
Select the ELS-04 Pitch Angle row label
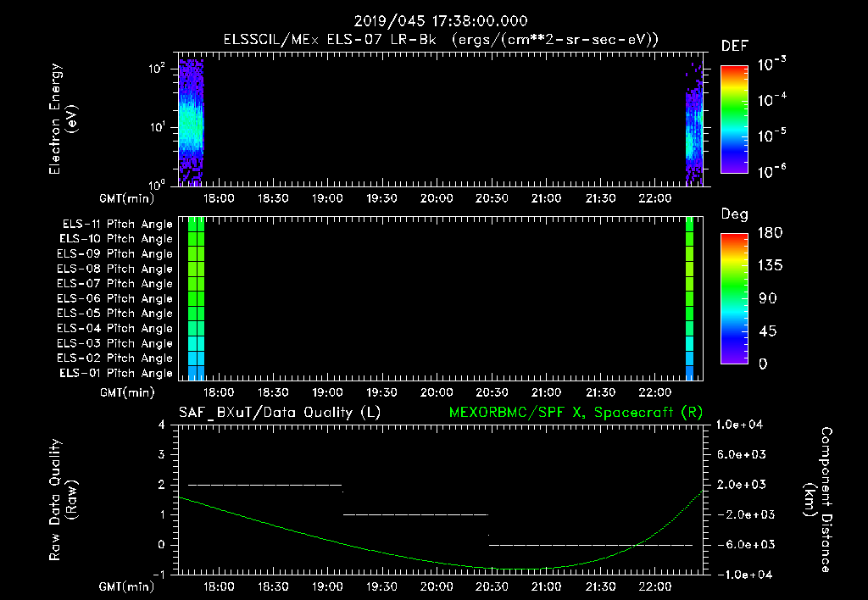115,328
